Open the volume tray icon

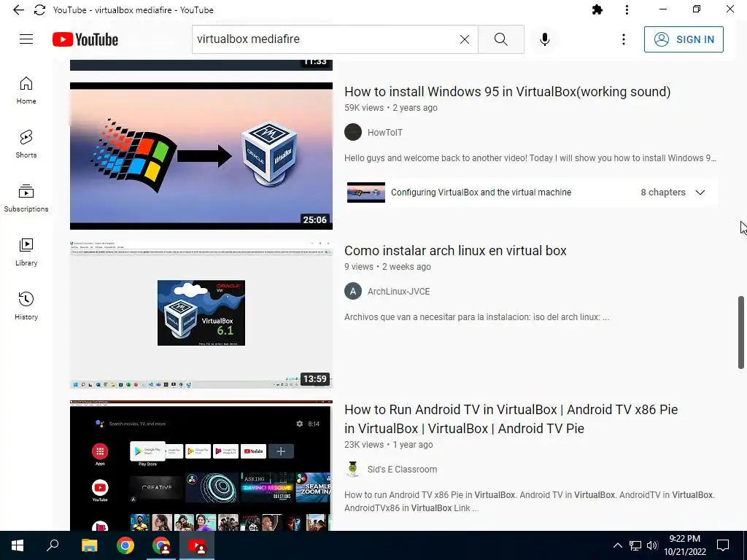[x=652, y=545]
